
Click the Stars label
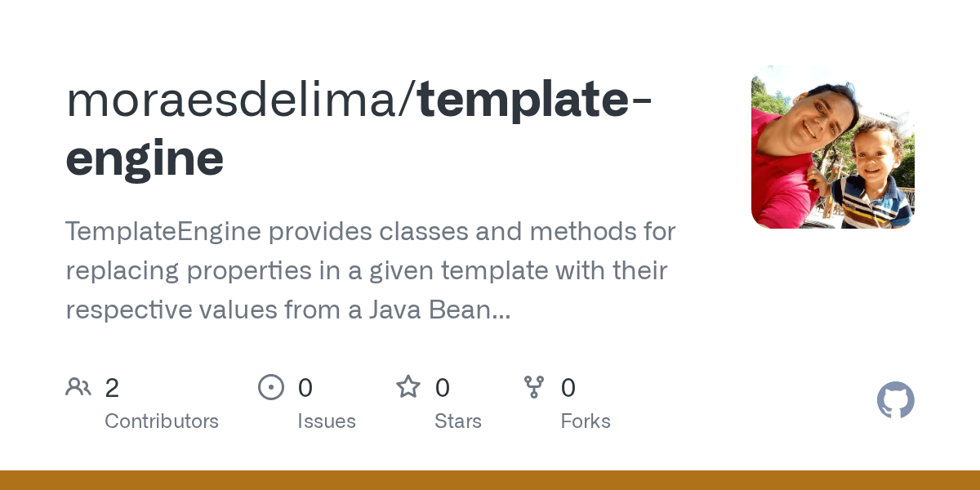(x=458, y=421)
